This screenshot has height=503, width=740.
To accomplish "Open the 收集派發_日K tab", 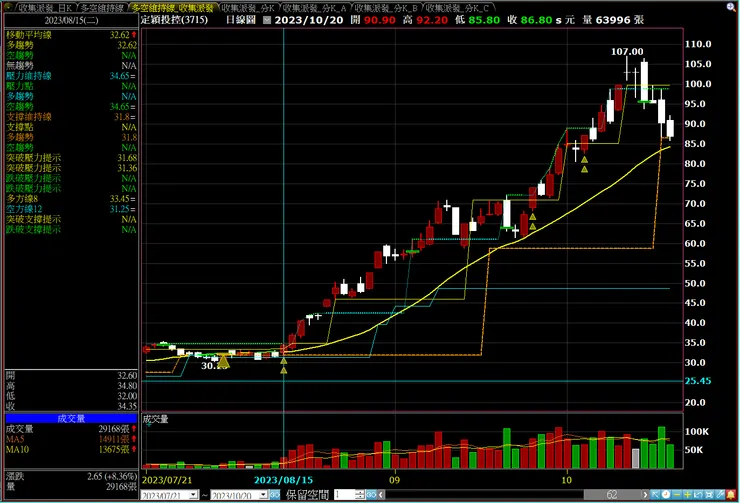I will (x=45, y=8).
